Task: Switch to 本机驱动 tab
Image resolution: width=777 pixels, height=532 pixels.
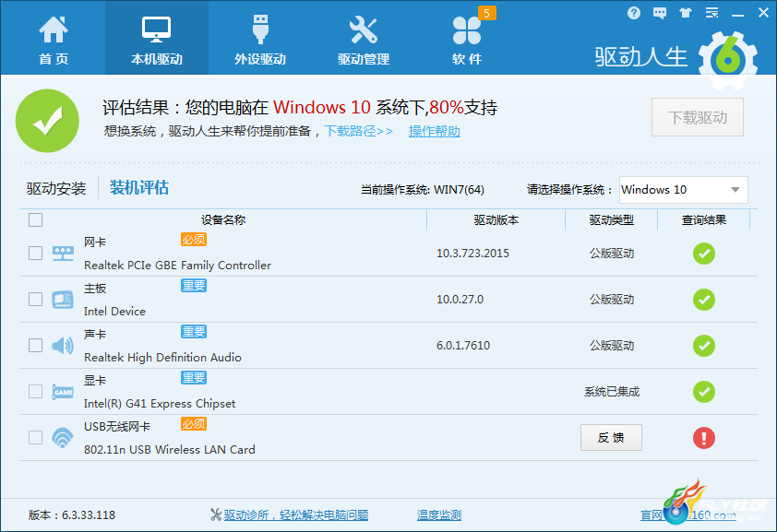Action: (x=157, y=39)
